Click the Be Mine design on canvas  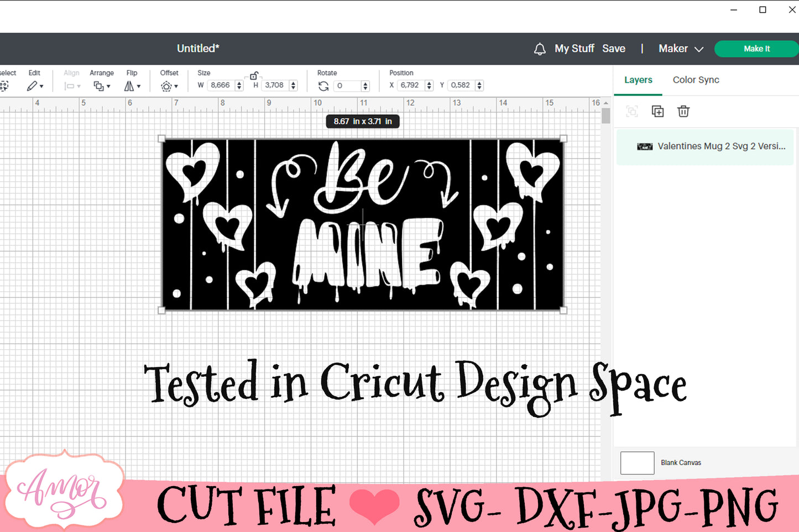pyautogui.click(x=363, y=224)
